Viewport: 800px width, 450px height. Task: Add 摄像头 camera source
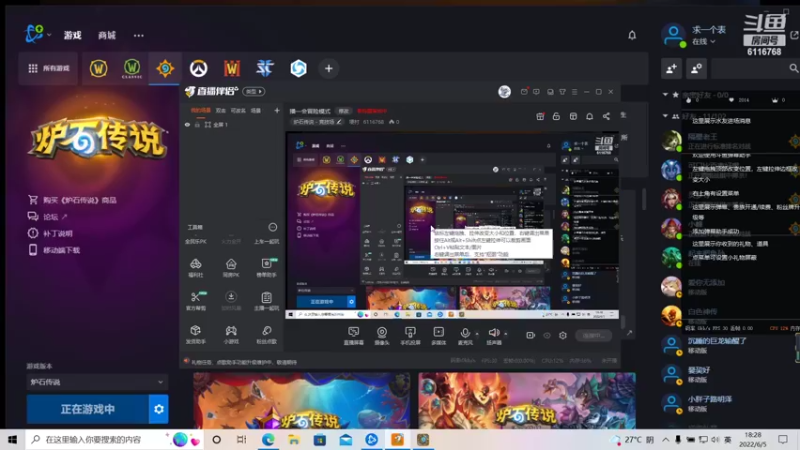click(382, 336)
